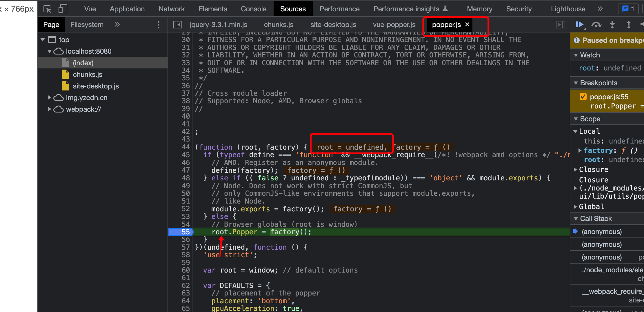The height and width of the screenshot is (312, 644).
Task: Open chunks.js file in the navigator
Action: point(88,75)
